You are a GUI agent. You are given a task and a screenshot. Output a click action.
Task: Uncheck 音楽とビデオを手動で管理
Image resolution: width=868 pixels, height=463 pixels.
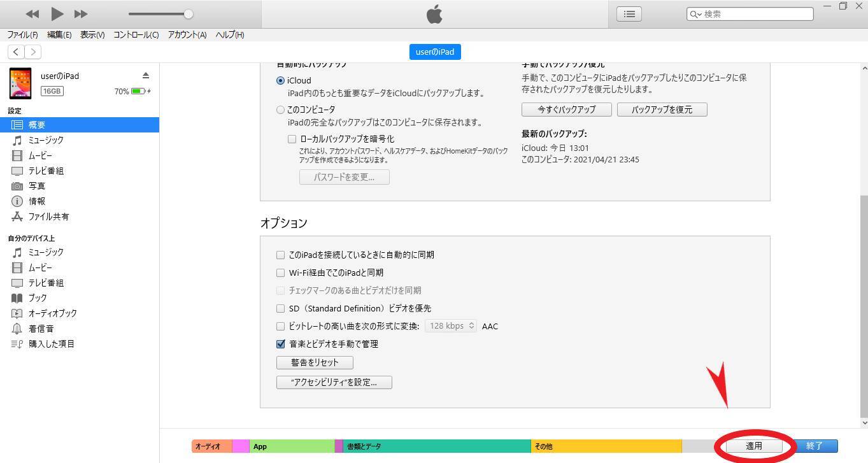[280, 344]
